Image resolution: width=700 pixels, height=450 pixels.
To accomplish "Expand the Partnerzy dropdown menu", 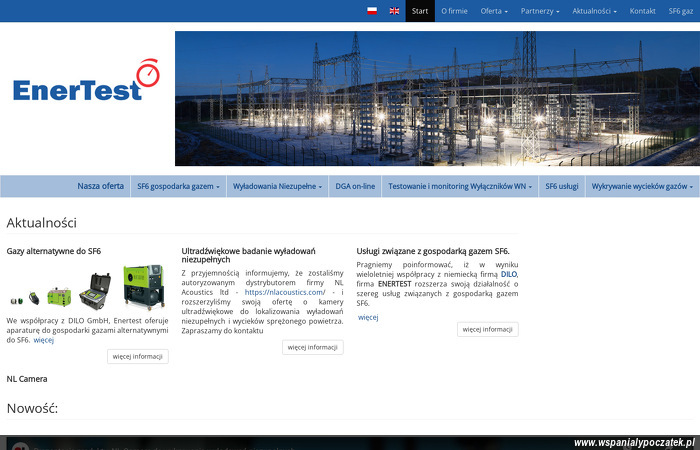I will [x=540, y=11].
